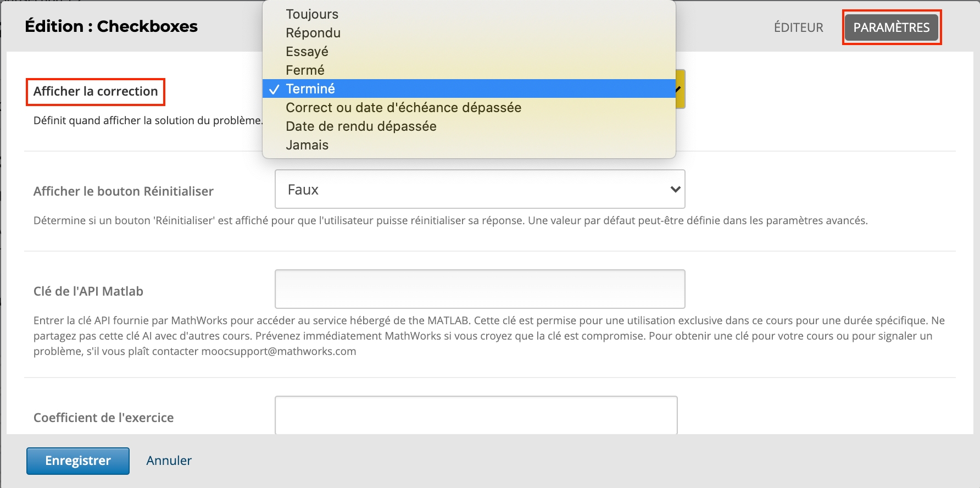Switch to the ÉDITEUR tab

[x=798, y=27]
